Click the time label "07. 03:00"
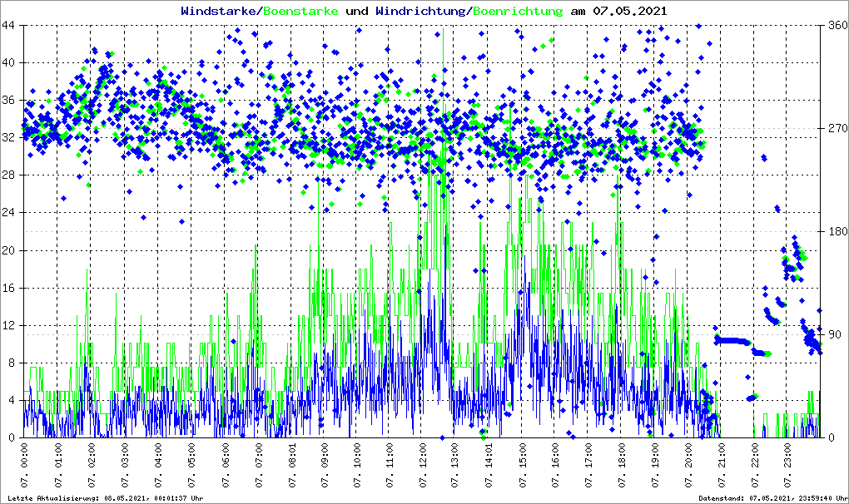The height and width of the screenshot is (504, 849). click(125, 466)
